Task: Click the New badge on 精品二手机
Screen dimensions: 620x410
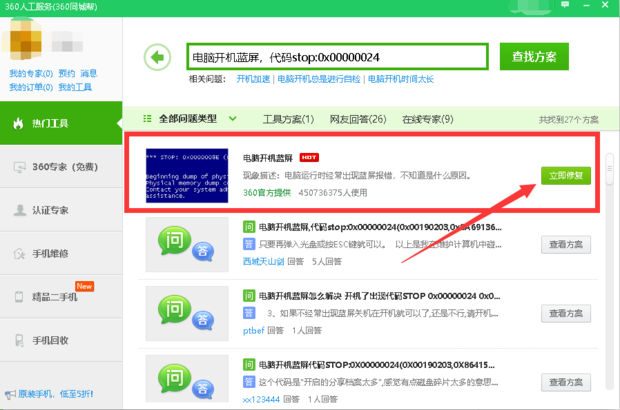Action: pos(85,286)
